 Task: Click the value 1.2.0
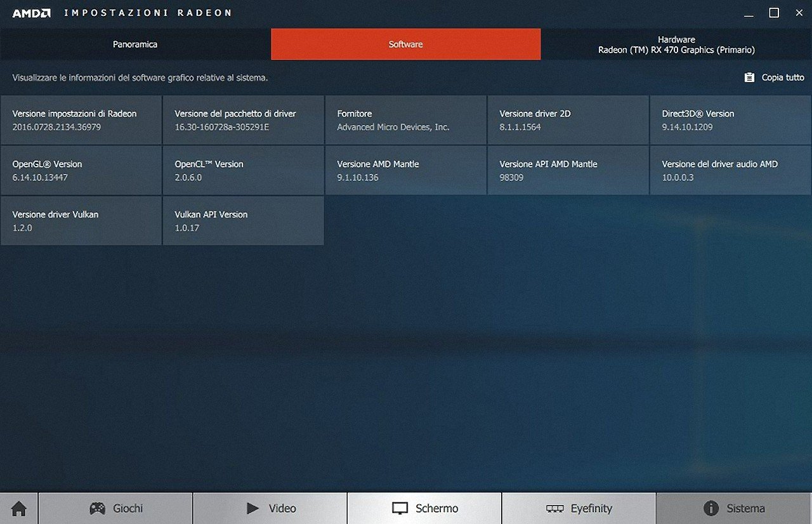click(22, 228)
